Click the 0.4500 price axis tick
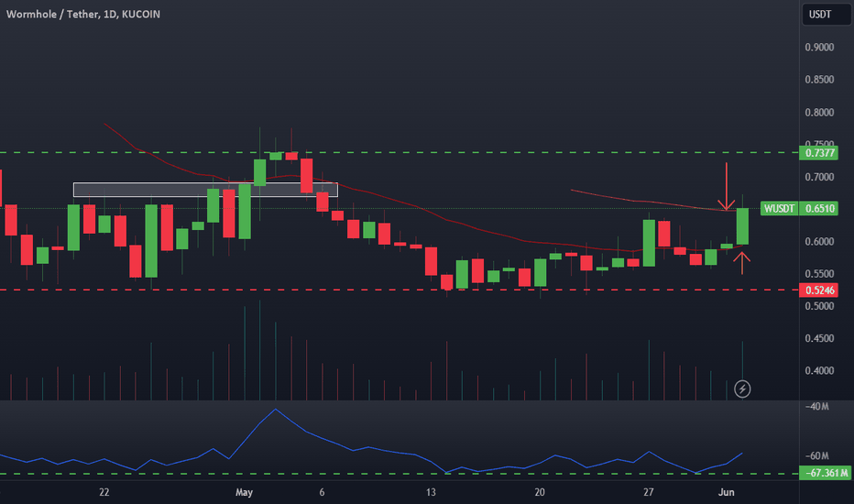The image size is (854, 504). coord(819,338)
